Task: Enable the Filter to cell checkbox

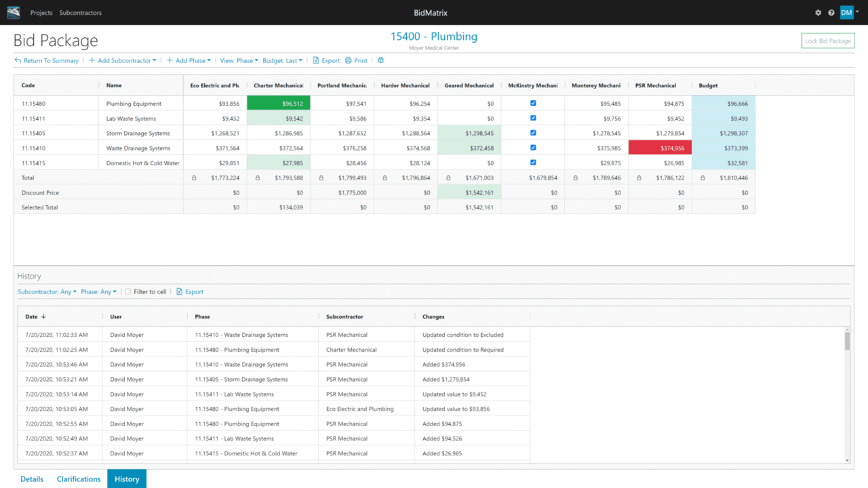Action: point(128,292)
